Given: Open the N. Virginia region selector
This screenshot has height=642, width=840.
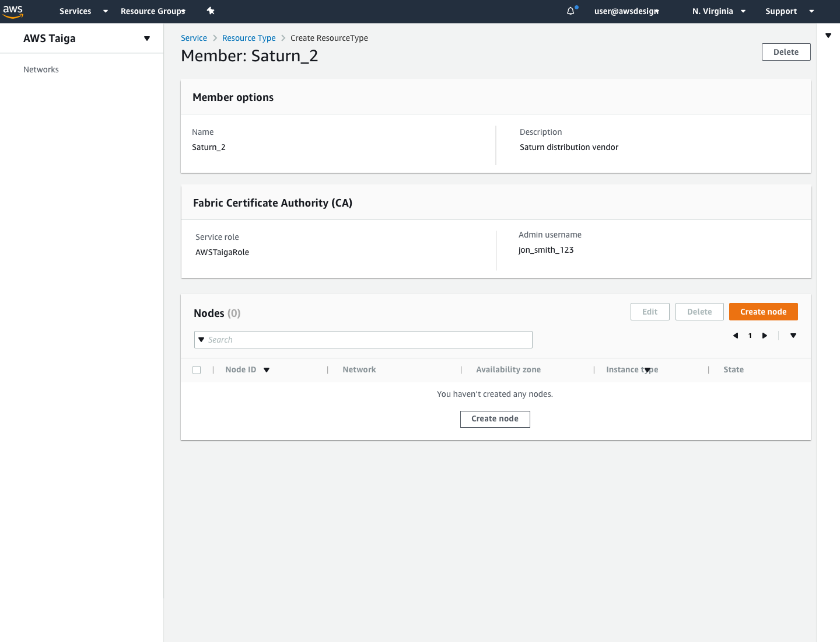Looking at the screenshot, I should [x=719, y=11].
